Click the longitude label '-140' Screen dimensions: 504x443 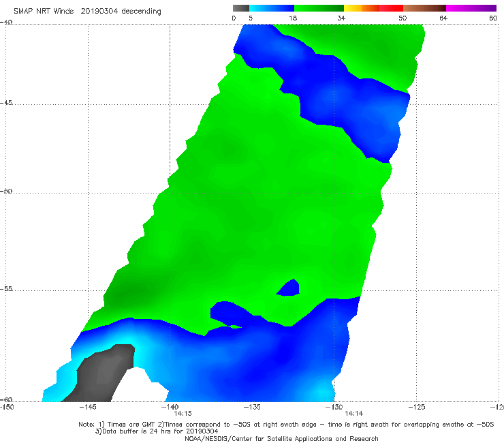(170, 407)
